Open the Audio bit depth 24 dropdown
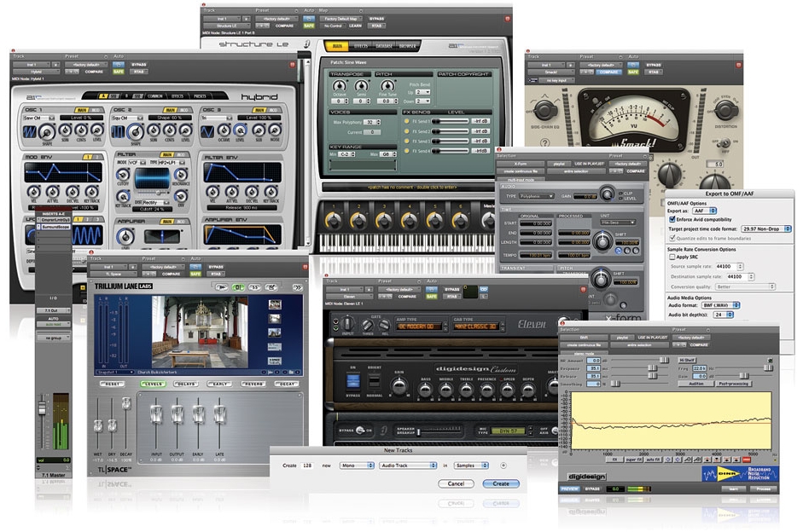 coord(724,315)
